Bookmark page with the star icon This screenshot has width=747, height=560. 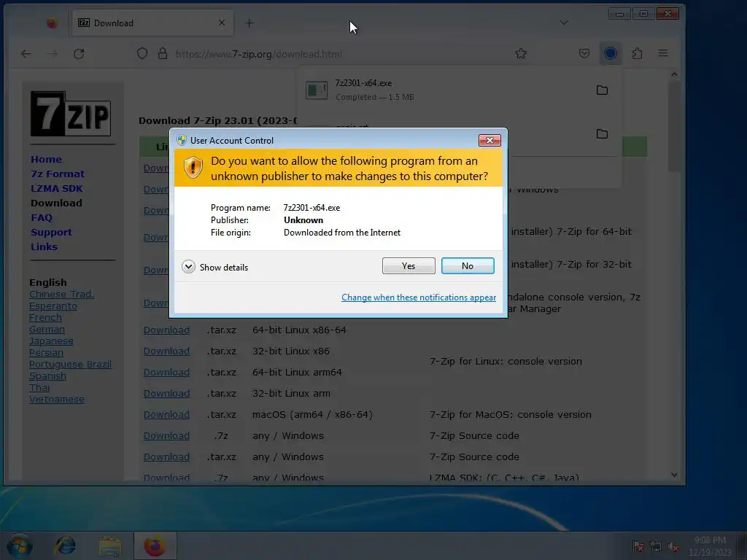click(x=521, y=53)
